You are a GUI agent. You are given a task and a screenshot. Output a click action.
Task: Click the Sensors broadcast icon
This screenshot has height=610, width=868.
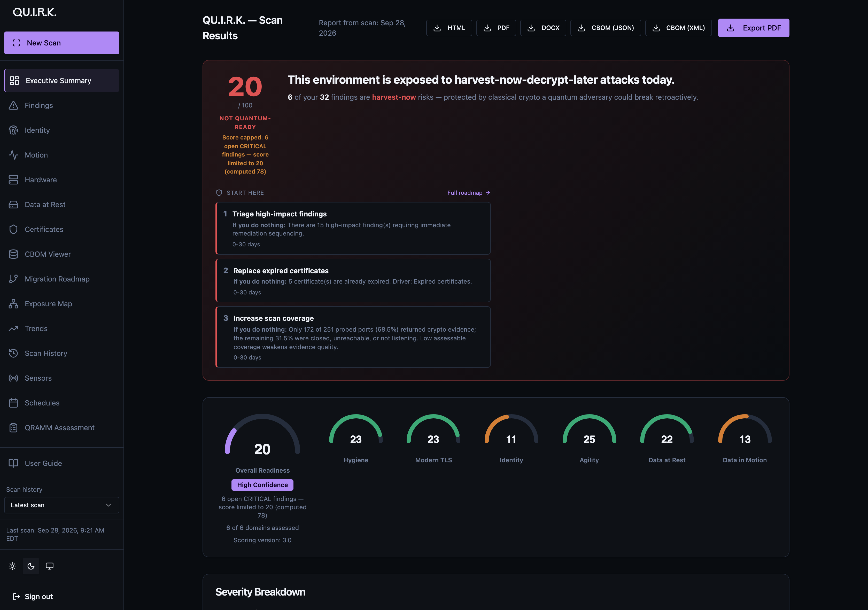(x=14, y=378)
